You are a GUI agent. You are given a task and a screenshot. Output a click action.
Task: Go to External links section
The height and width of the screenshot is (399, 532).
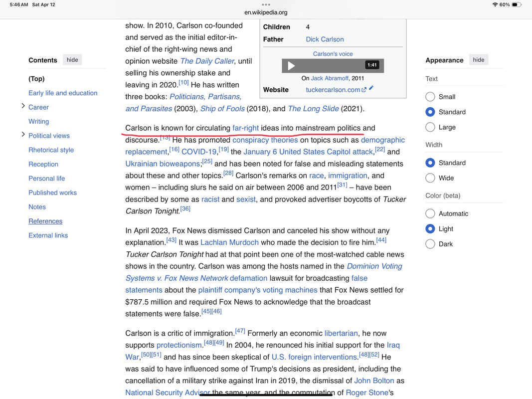point(48,235)
